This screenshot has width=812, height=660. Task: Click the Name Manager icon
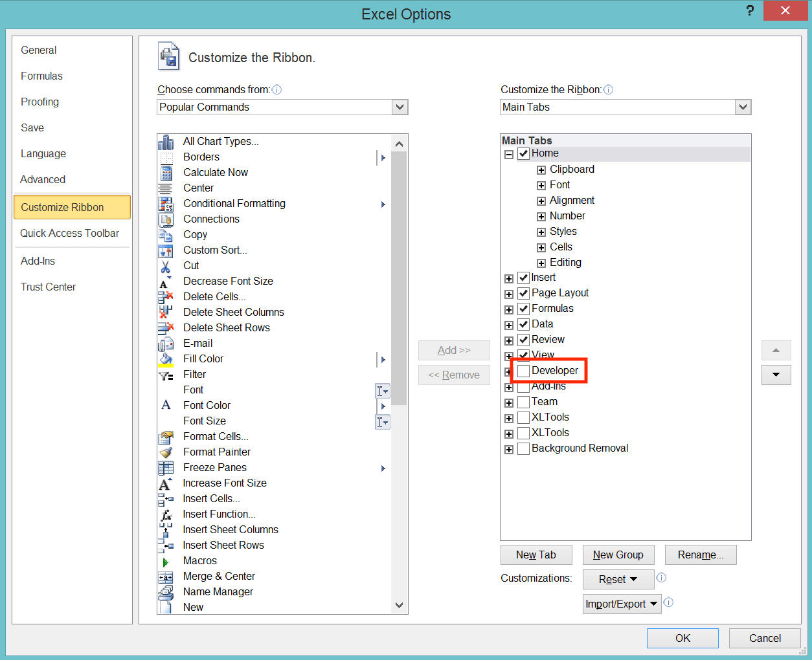[166, 592]
